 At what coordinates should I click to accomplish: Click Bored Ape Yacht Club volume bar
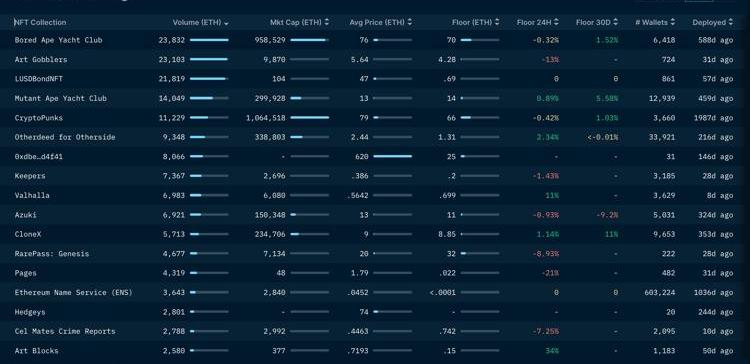(209, 40)
